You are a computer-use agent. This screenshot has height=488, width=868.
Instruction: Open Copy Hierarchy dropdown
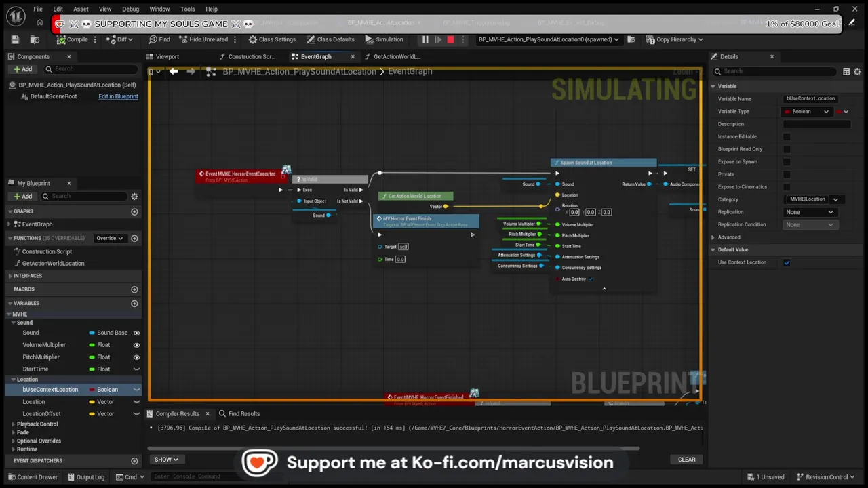coord(675,39)
